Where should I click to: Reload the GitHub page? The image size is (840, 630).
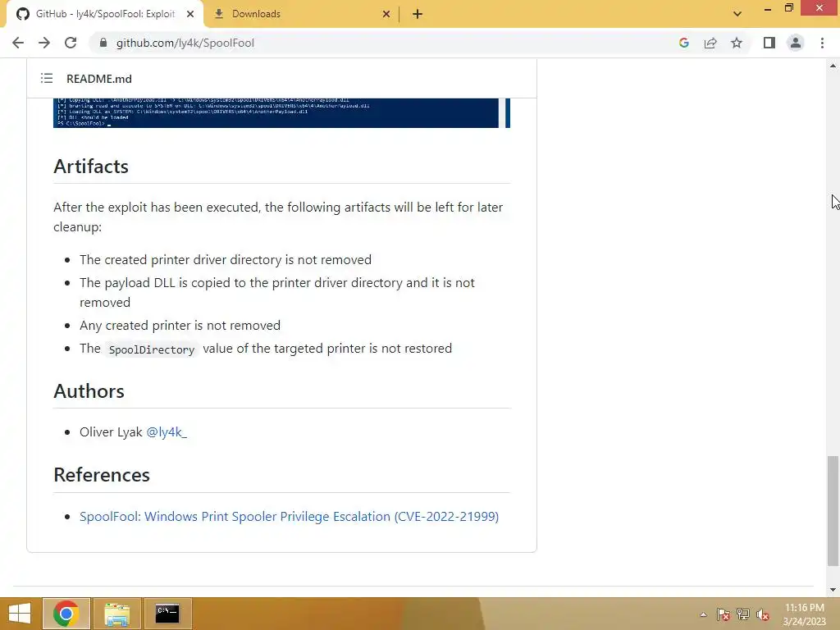coord(71,43)
